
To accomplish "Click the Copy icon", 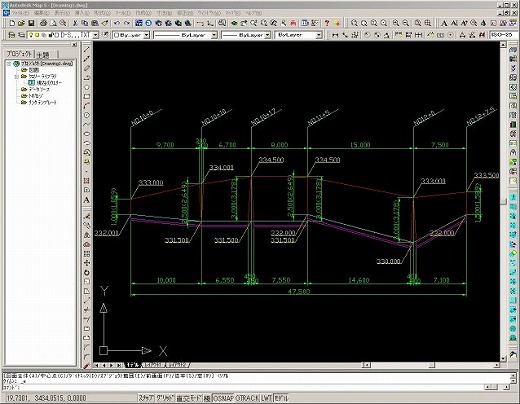I will (85, 23).
